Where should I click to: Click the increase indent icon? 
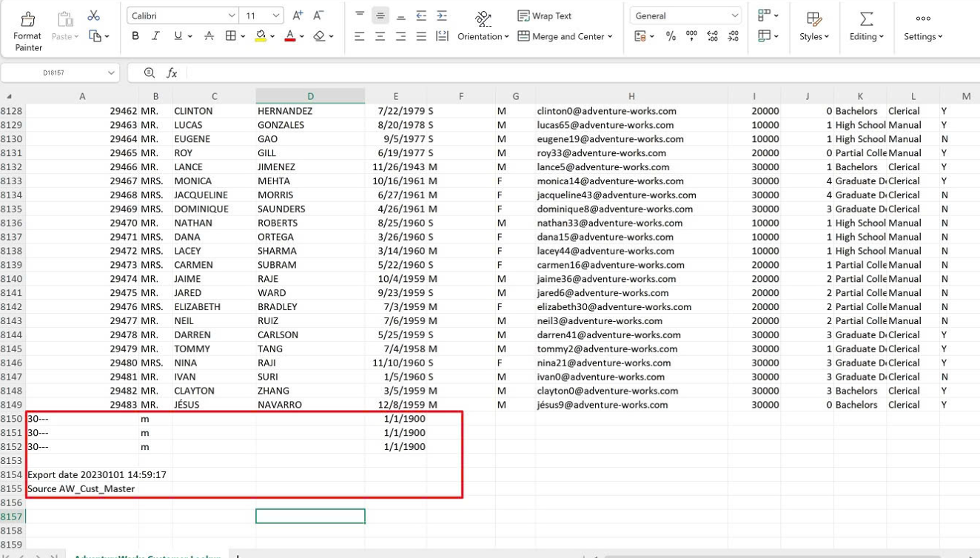(442, 16)
